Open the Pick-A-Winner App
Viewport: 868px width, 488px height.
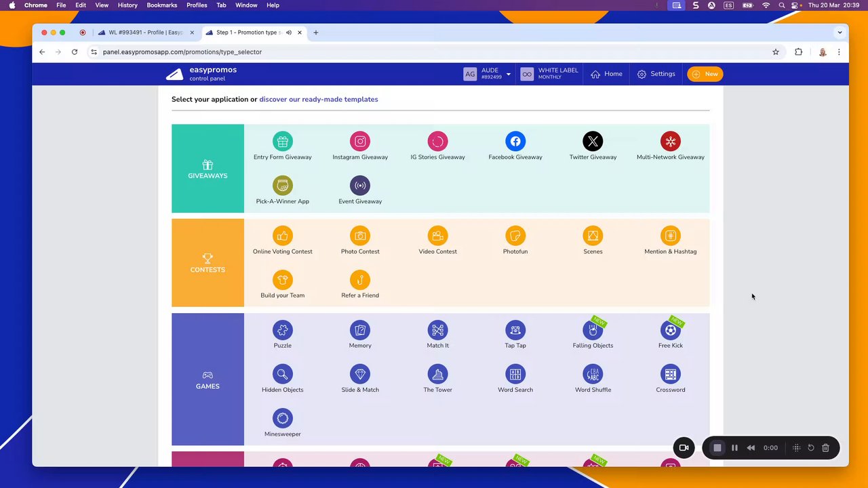[x=283, y=191]
